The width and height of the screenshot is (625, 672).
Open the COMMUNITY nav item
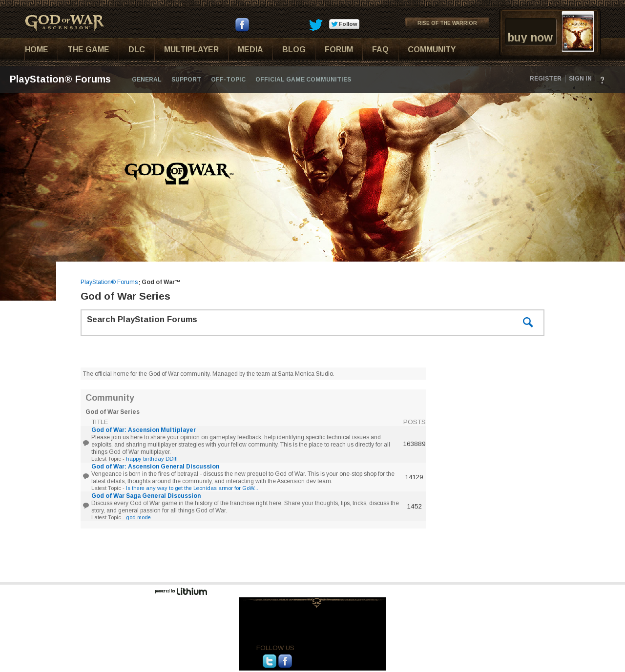pos(432,50)
